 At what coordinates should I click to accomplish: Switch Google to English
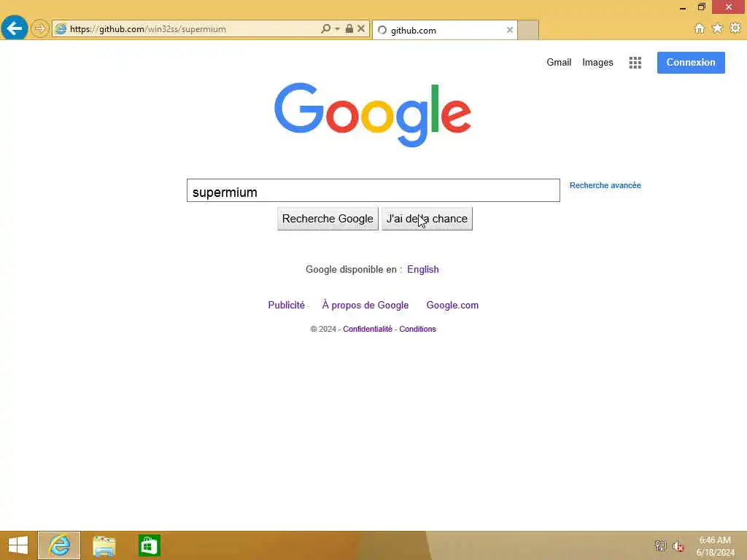423,270
